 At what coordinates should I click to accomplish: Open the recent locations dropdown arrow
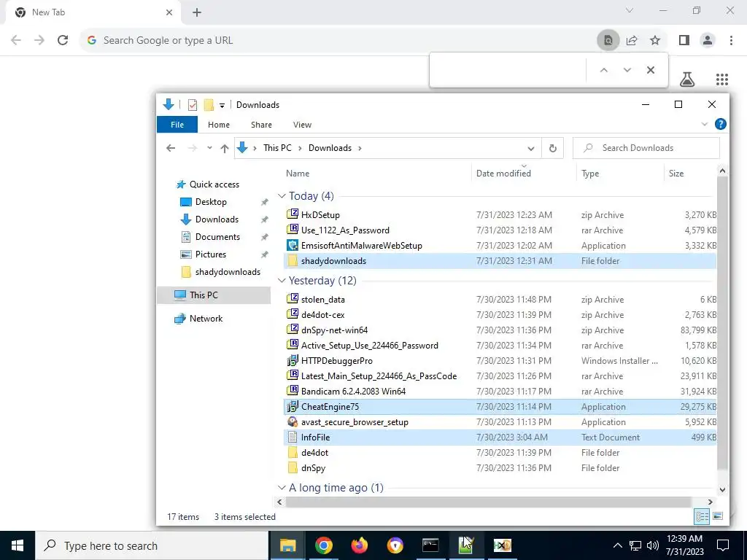tap(209, 148)
